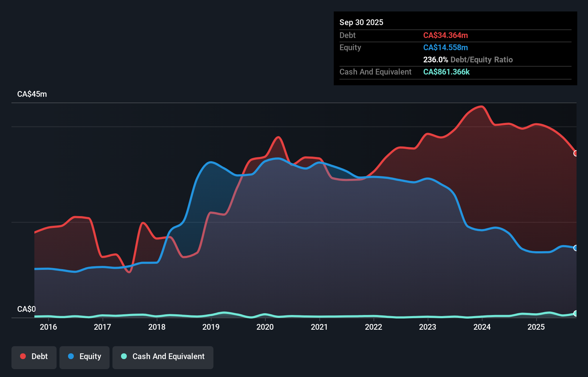Select the 2025 year axis label

537,327
